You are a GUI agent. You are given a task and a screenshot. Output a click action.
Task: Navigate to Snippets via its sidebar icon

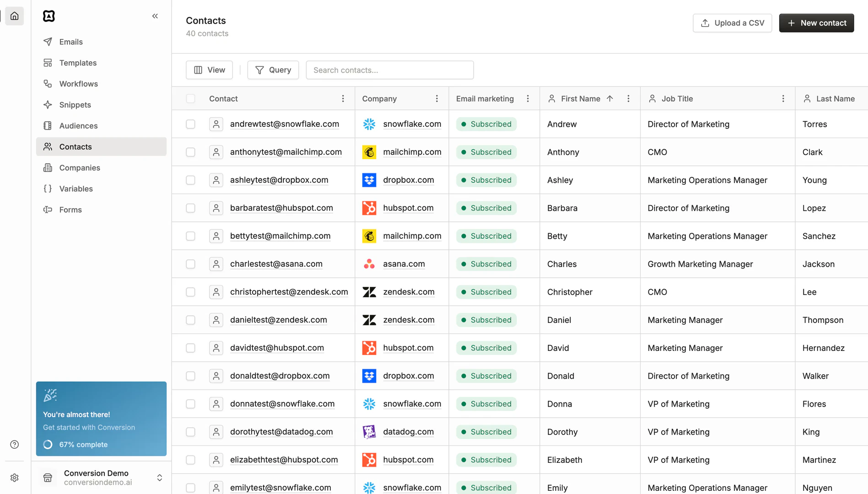tap(48, 105)
